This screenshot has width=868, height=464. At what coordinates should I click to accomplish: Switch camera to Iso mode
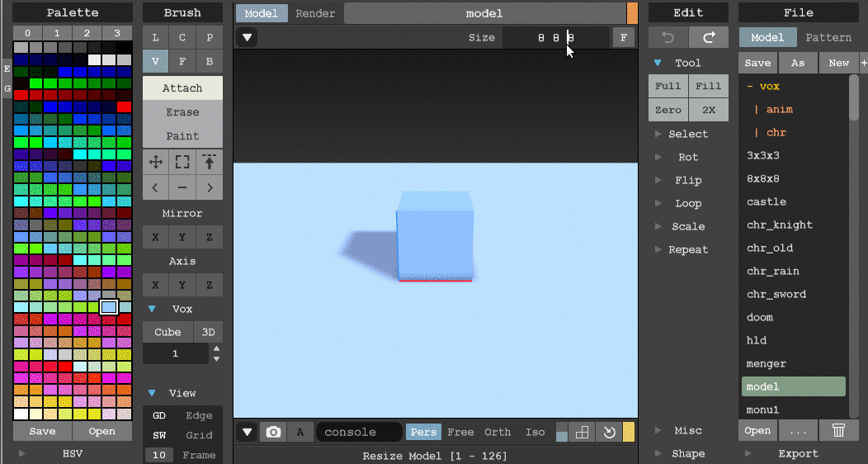coord(535,432)
